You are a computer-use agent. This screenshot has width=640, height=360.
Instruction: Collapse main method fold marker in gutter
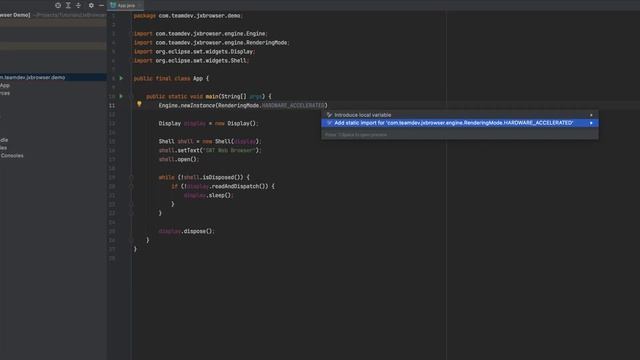131,96
